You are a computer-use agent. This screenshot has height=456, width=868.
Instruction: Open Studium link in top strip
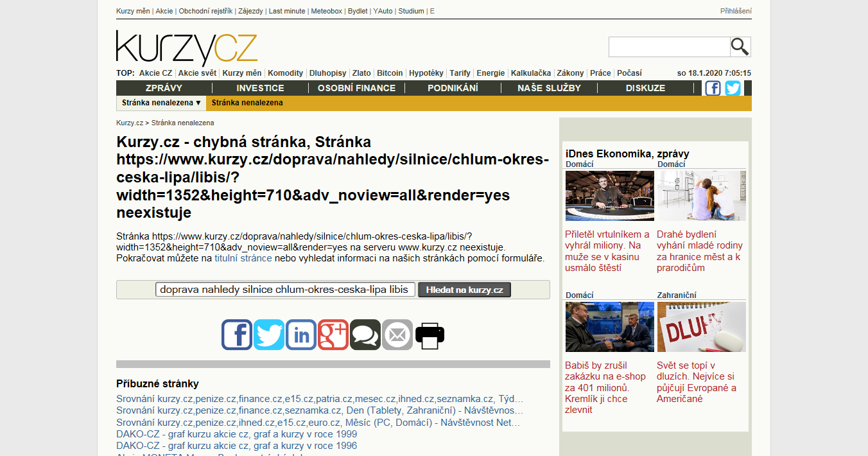(x=411, y=11)
